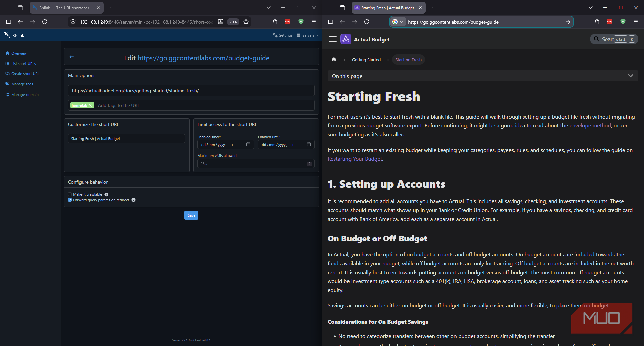
Task: Open the envelope method link
Action: click(x=590, y=126)
